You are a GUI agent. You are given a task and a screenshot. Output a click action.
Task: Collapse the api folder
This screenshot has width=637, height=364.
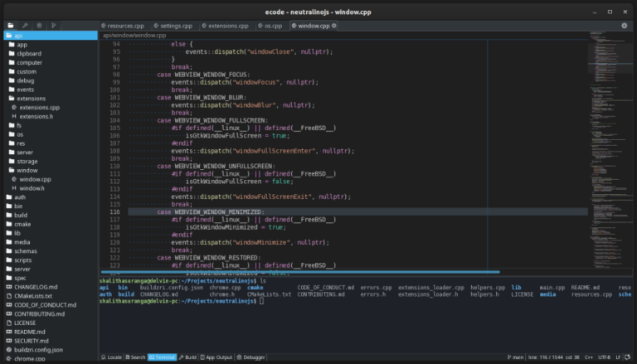click(x=51, y=36)
